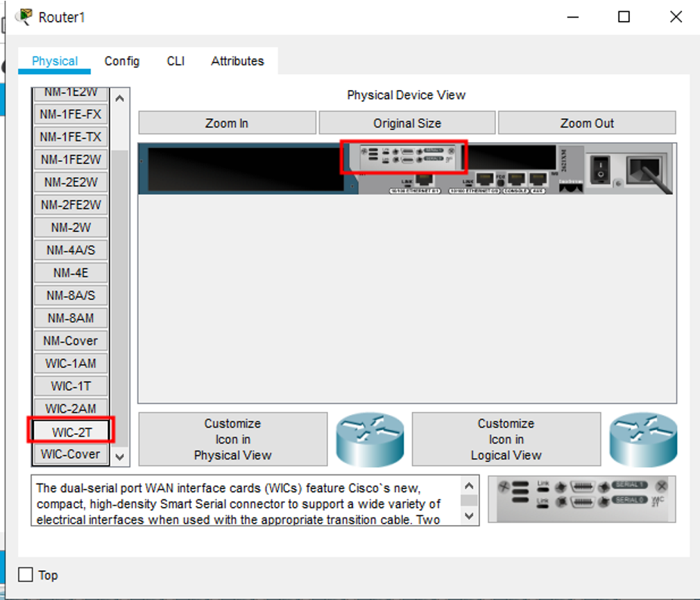The width and height of the screenshot is (700, 600).
Task: Click the WIC-2T module preview image
Action: 582,499
